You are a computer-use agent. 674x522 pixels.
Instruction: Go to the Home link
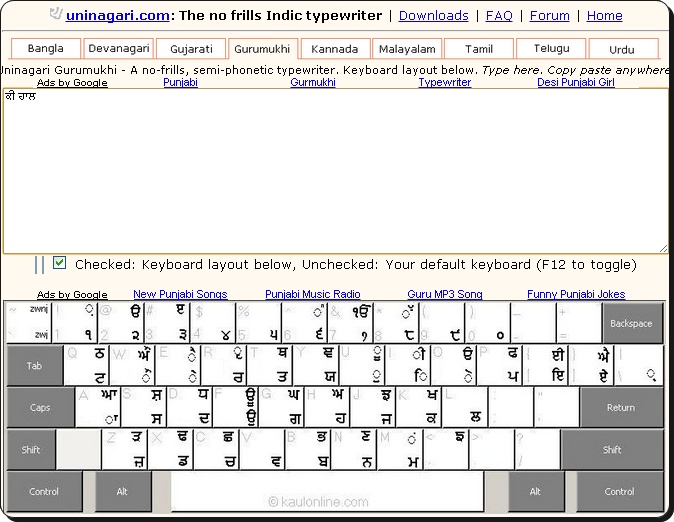(x=604, y=15)
